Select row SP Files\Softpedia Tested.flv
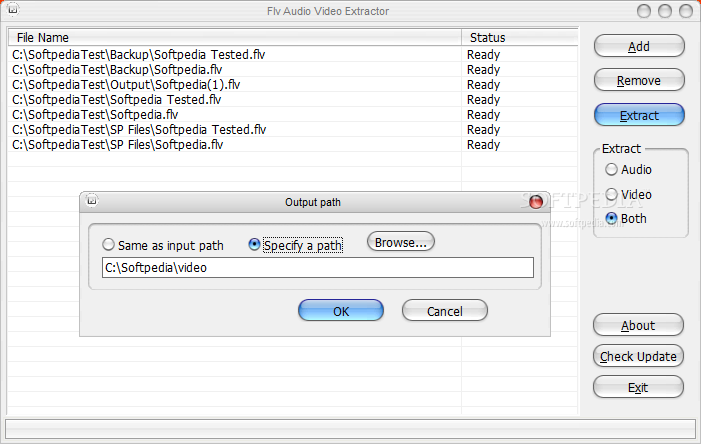Screen dimensions: 701x444 tap(293, 130)
